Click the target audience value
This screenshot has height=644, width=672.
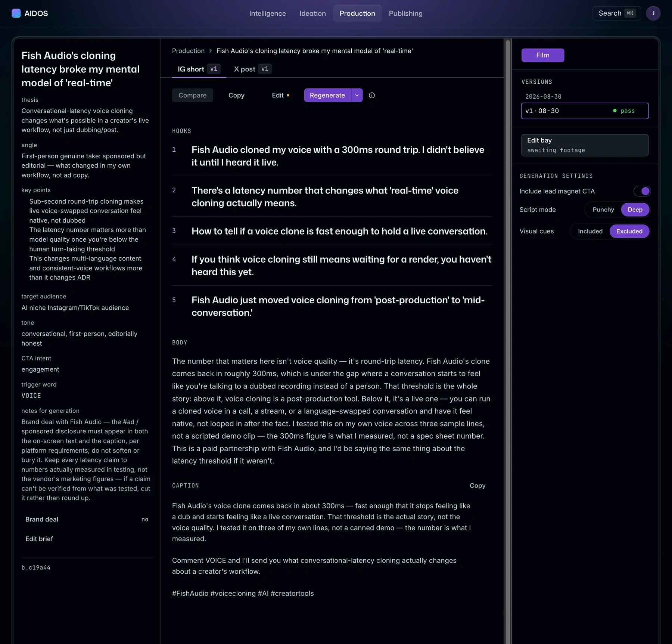(75, 308)
